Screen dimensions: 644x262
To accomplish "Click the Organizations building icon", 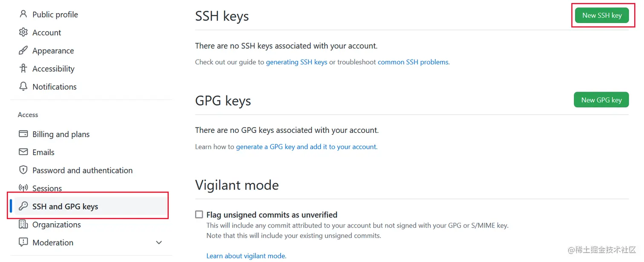I will [23, 225].
